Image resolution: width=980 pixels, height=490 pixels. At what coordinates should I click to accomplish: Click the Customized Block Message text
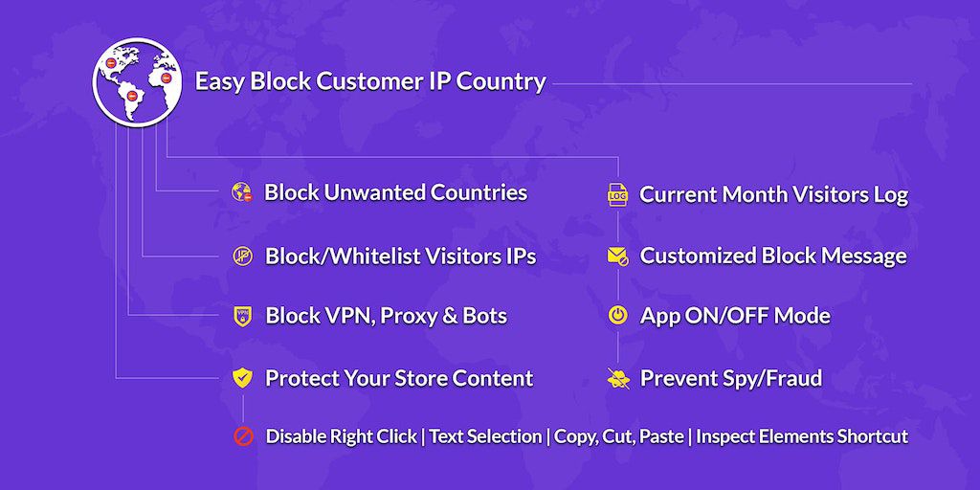tap(773, 256)
